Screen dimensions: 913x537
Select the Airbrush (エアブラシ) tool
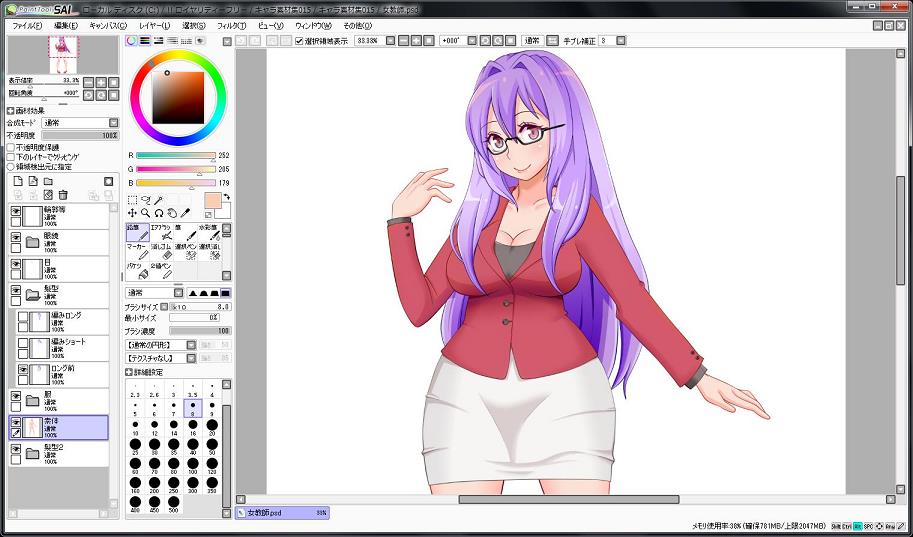point(162,233)
